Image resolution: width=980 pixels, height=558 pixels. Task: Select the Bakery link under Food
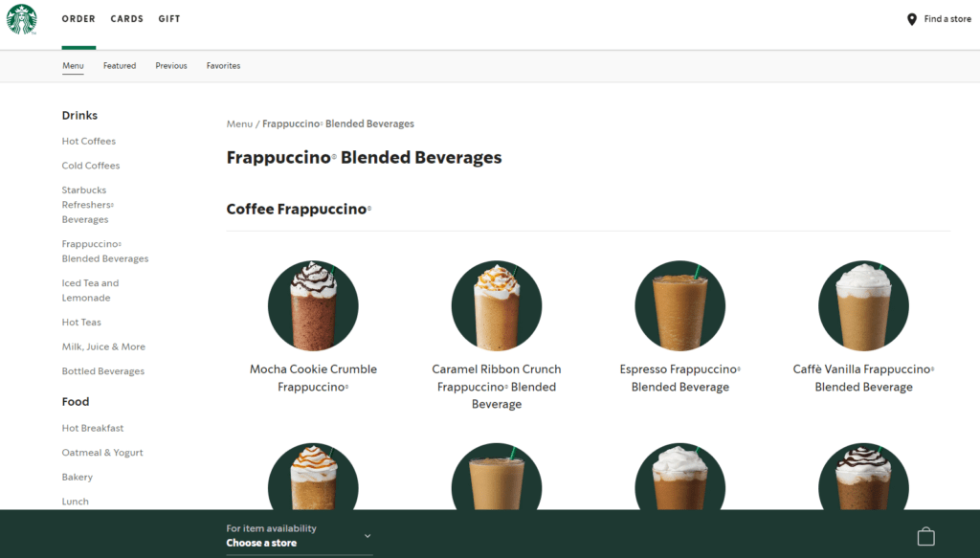[77, 477]
